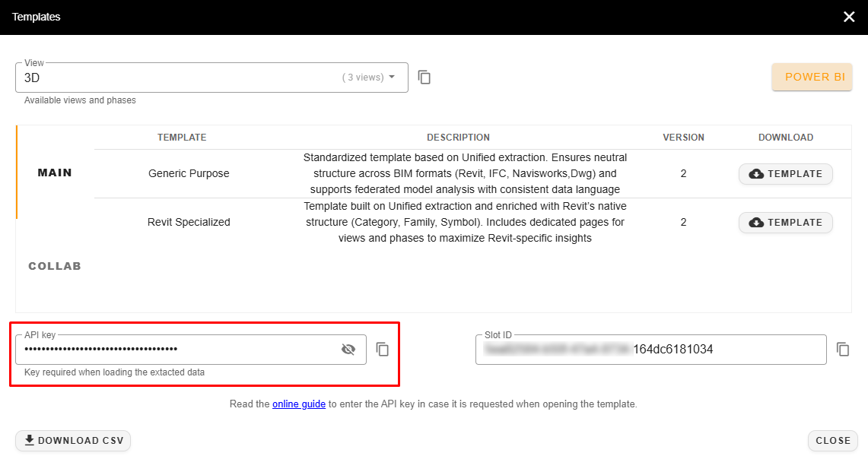Toggle API key visibility eye icon
This screenshot has width=868, height=456.
coord(348,350)
